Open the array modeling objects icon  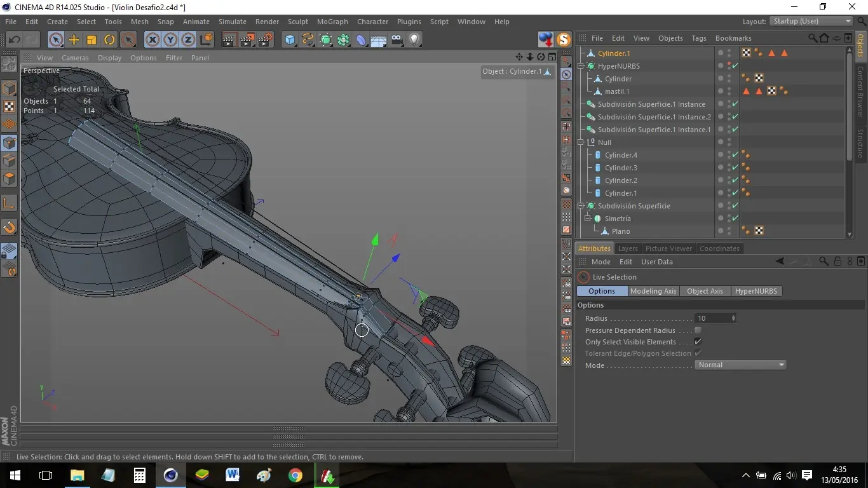pyautogui.click(x=344, y=39)
